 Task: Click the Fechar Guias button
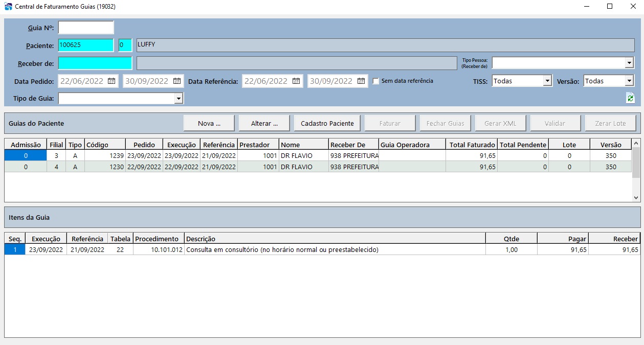pyautogui.click(x=445, y=123)
